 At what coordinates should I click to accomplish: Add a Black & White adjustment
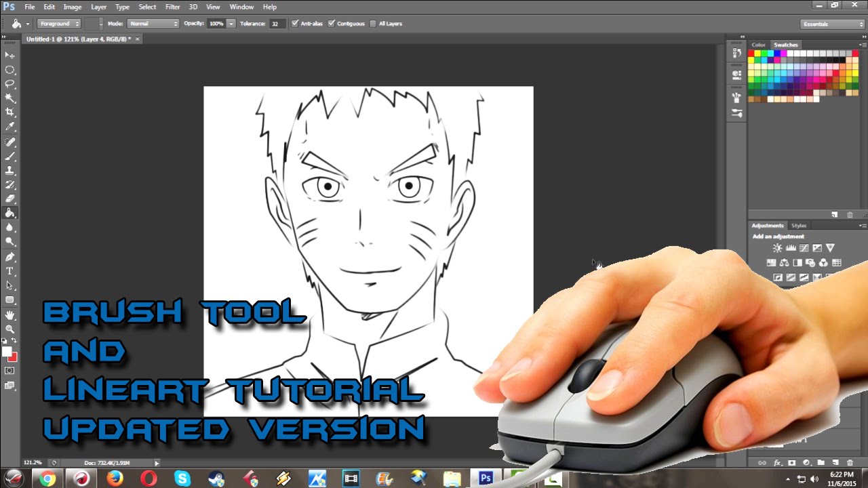click(x=797, y=263)
